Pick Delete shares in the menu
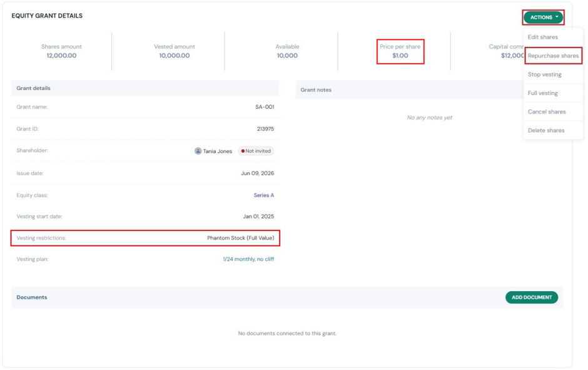The height and width of the screenshot is (370, 588). 546,131
